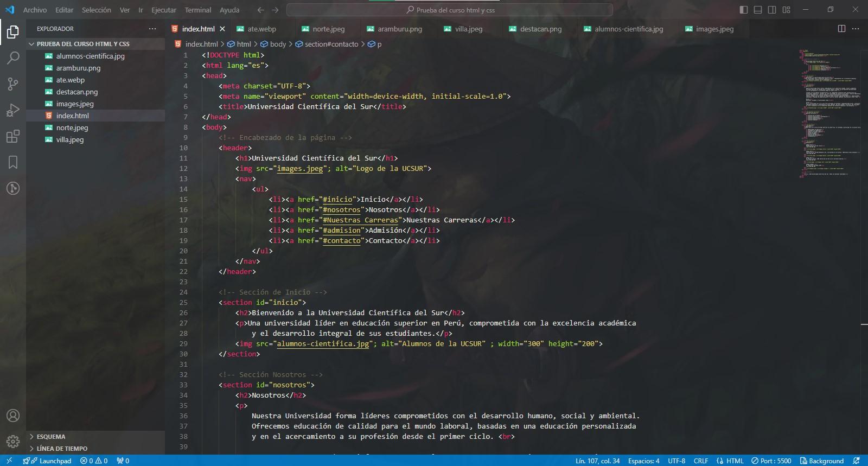Click the command center search box
This screenshot has height=466, width=868.
(450, 10)
